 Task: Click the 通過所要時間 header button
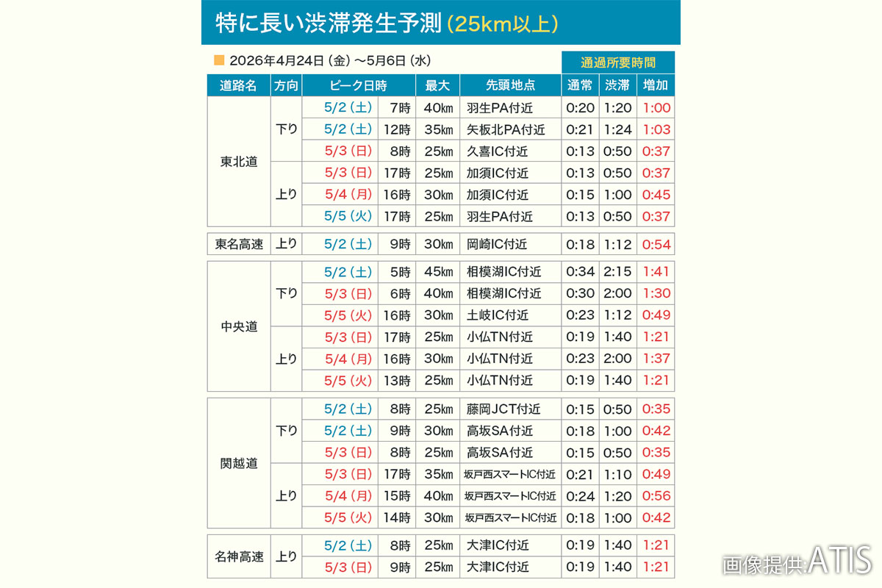tap(618, 62)
